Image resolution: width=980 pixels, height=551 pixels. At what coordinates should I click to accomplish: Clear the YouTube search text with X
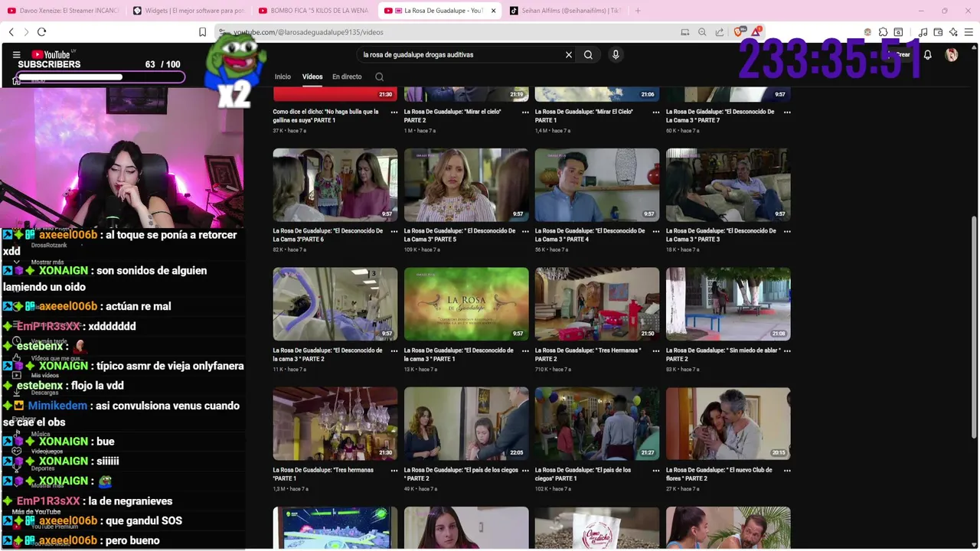click(x=569, y=55)
